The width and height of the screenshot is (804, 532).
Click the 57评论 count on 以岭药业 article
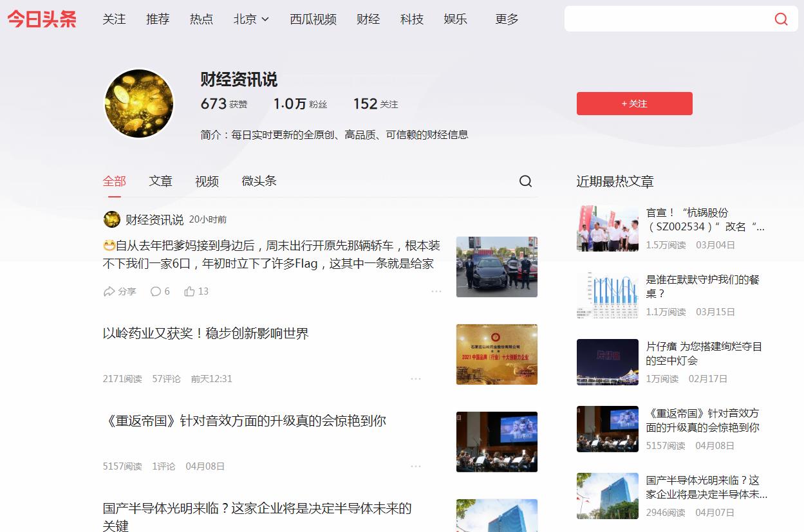click(167, 379)
